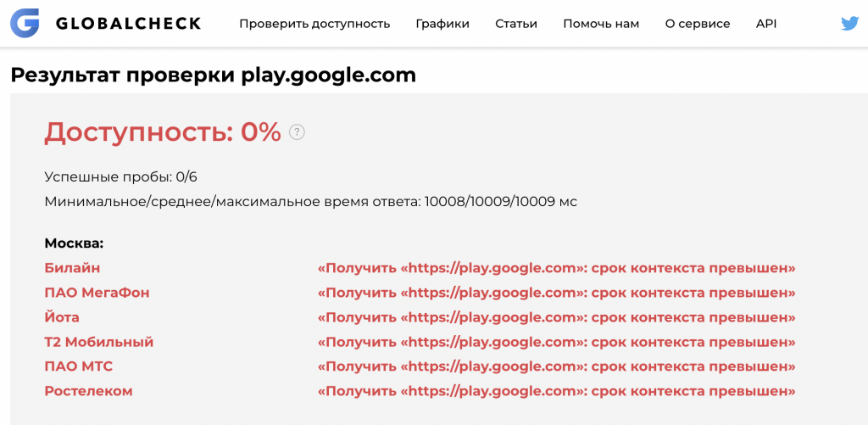Open the «Статьи» section

(516, 24)
